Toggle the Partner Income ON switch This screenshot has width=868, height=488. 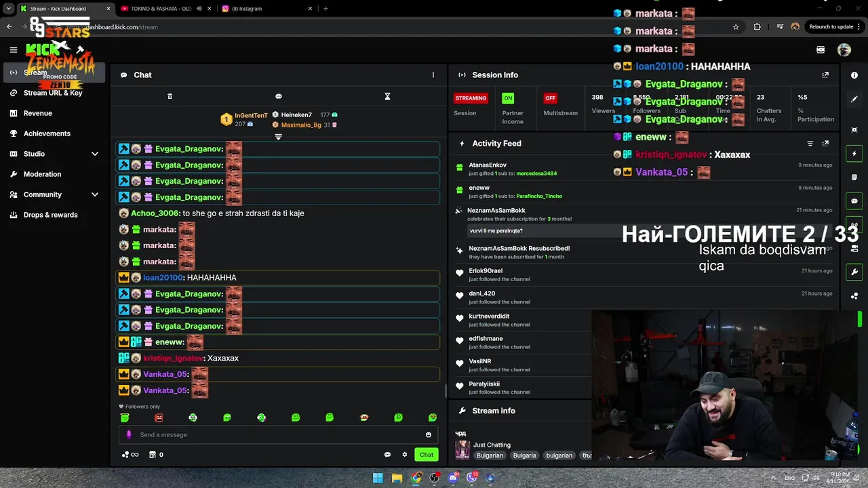pyautogui.click(x=508, y=98)
